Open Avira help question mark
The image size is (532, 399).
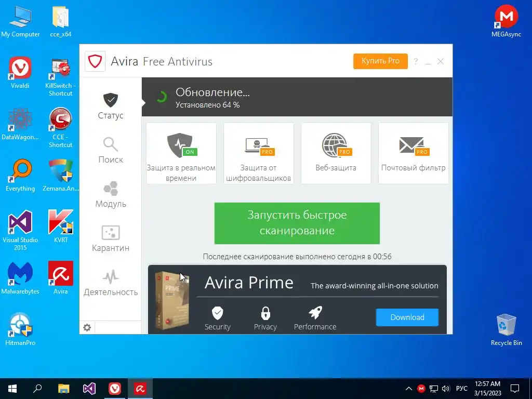coord(416,61)
